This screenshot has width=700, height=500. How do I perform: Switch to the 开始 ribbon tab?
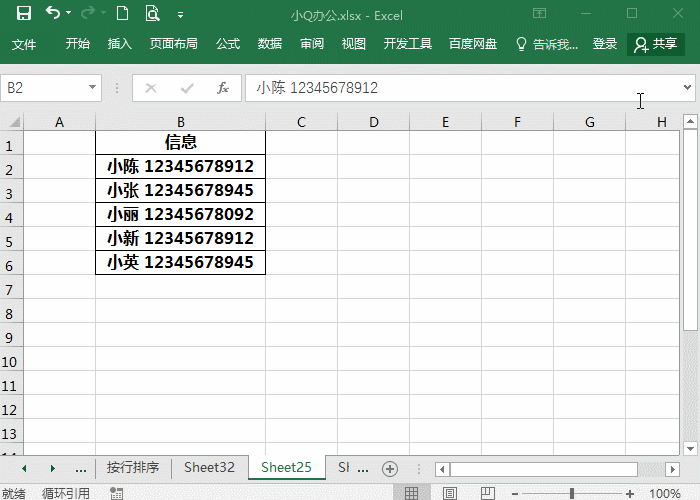coord(78,44)
